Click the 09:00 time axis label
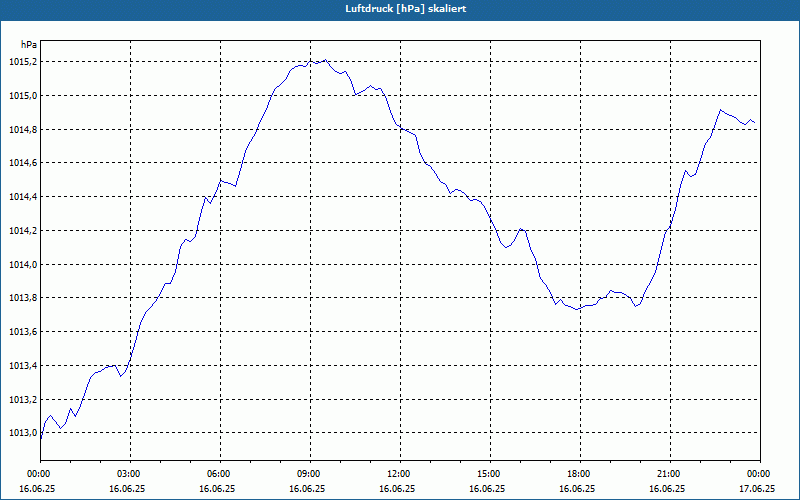Image resolution: width=800 pixels, height=500 pixels. click(310, 474)
